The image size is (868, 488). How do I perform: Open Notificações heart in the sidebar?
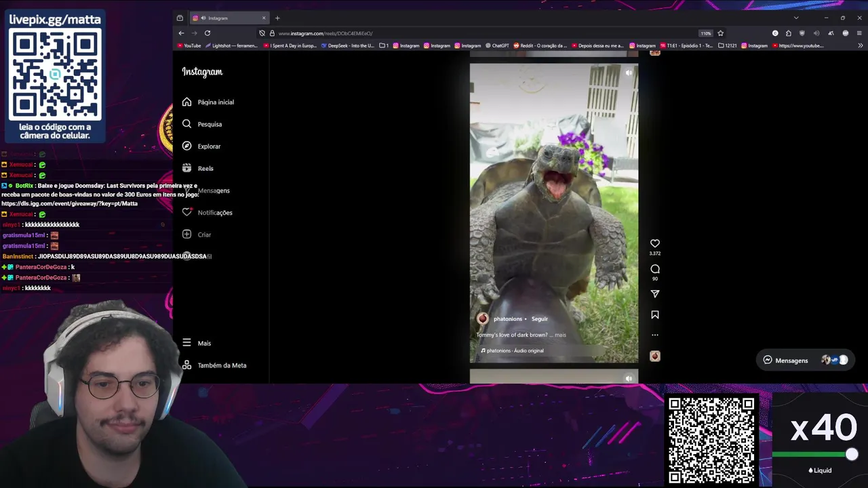208,213
